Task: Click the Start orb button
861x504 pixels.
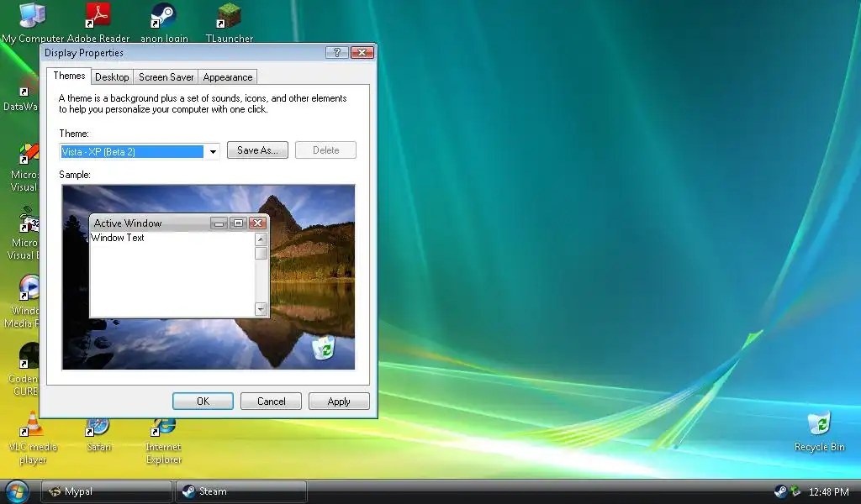Action: point(17,491)
